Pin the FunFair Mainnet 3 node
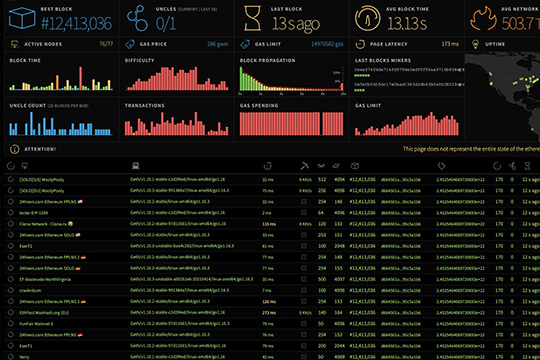Screen dimensions: 540x360 tap(11, 324)
